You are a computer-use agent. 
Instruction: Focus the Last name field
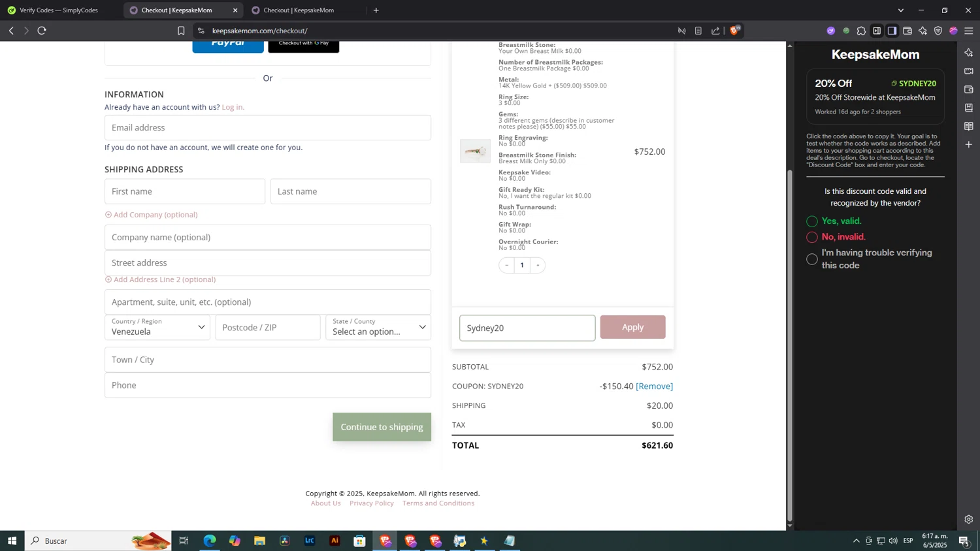coord(351,191)
